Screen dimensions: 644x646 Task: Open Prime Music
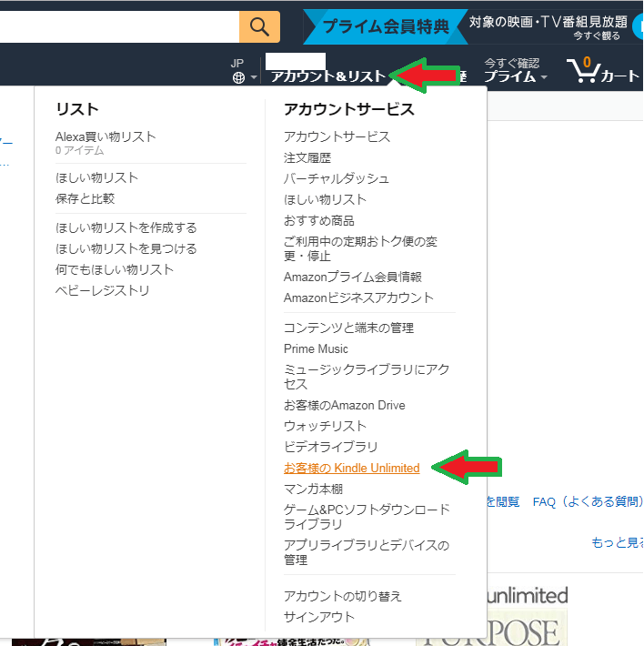click(x=316, y=348)
